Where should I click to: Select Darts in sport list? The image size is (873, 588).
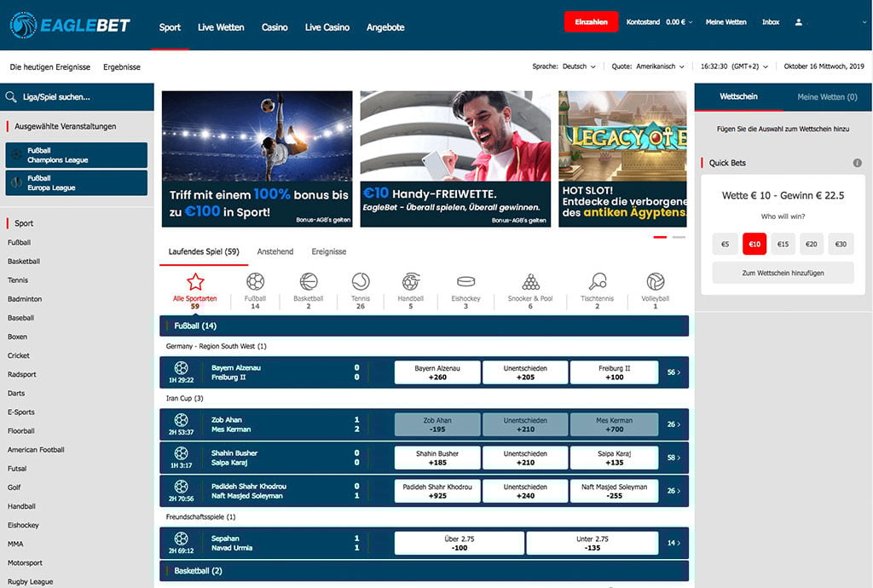click(x=16, y=394)
